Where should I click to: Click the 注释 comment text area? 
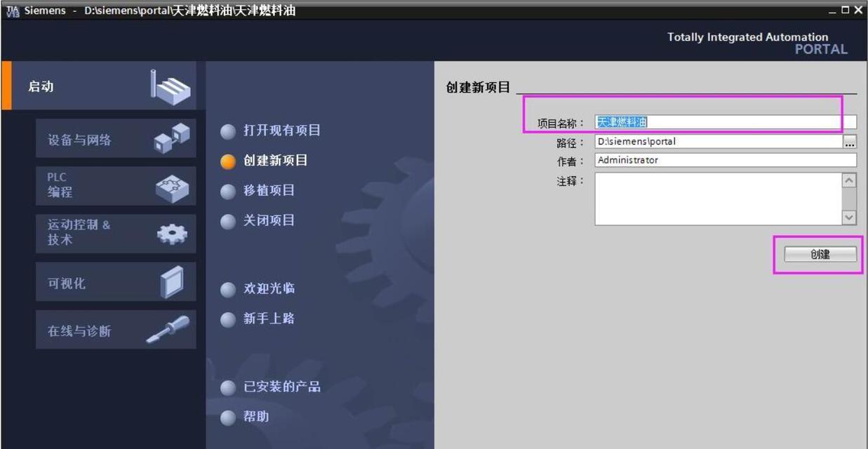coord(719,199)
